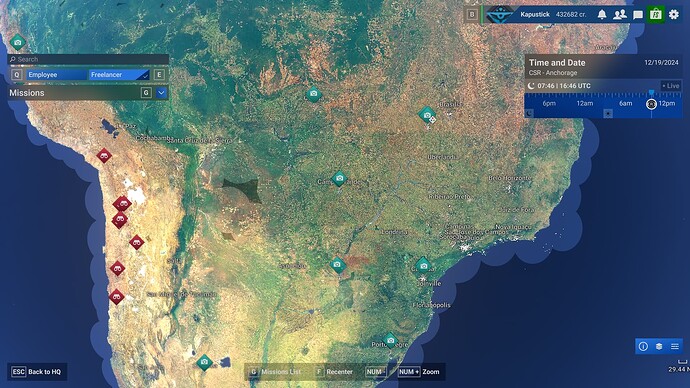Click the Kapustick profile emblem
Image resolution: width=690 pixels, height=388 pixels.
tap(500, 15)
